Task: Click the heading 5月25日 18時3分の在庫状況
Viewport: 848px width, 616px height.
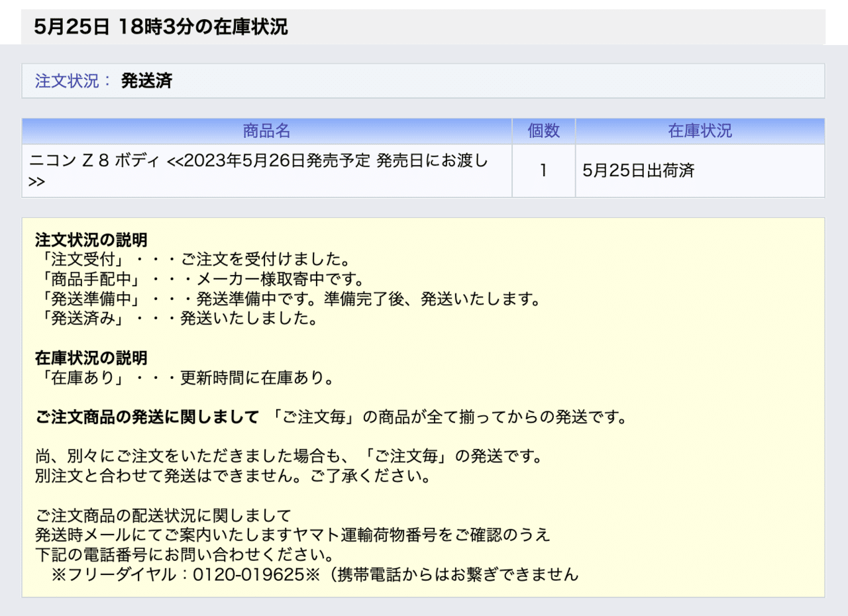Action: [161, 27]
